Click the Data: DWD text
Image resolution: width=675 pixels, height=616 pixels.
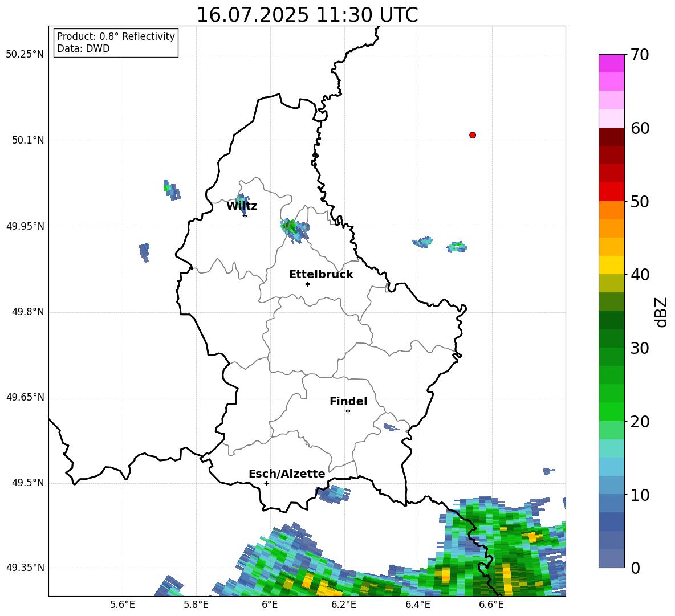pyautogui.click(x=83, y=48)
